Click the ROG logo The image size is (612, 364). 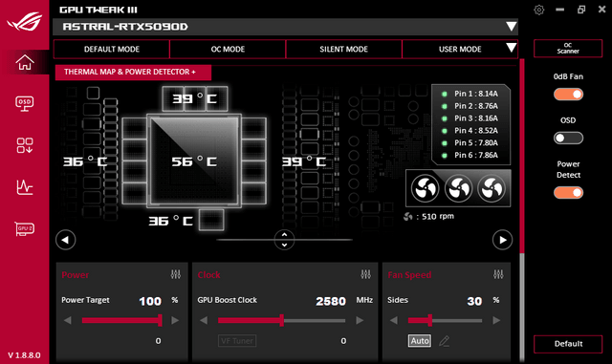tap(25, 21)
